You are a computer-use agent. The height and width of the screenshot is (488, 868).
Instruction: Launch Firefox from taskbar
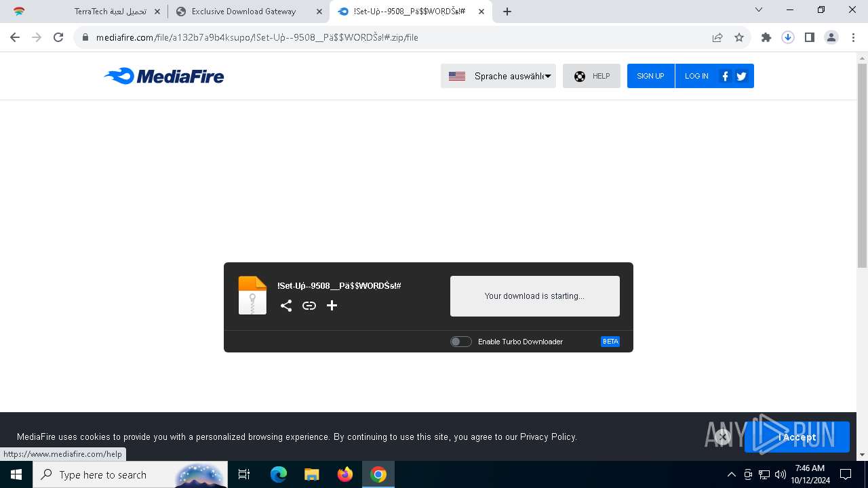[x=345, y=474]
